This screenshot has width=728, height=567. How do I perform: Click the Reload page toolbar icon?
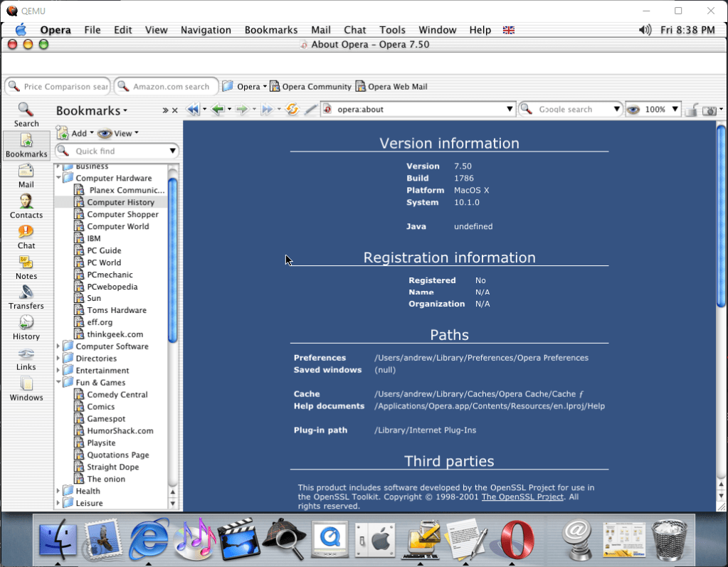click(x=292, y=110)
